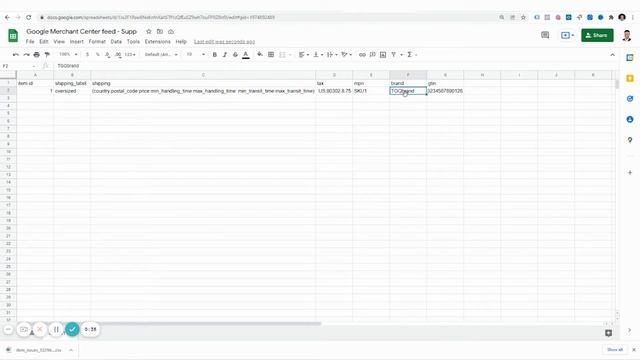This screenshot has height=360, width=640.
Task: Decrease decimal places
Action: click(107, 55)
